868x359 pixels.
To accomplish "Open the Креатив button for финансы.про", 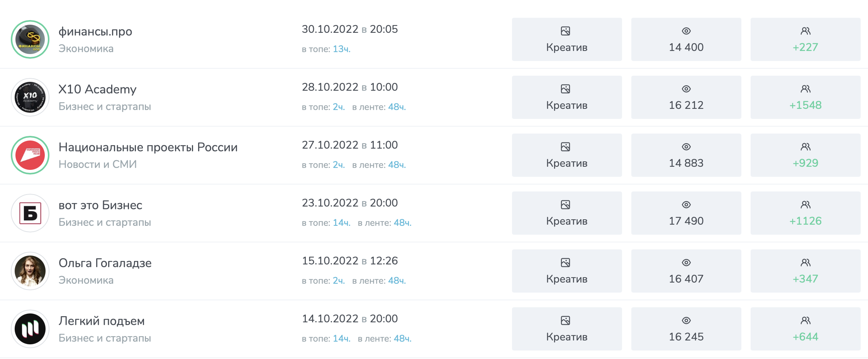I will point(566,39).
